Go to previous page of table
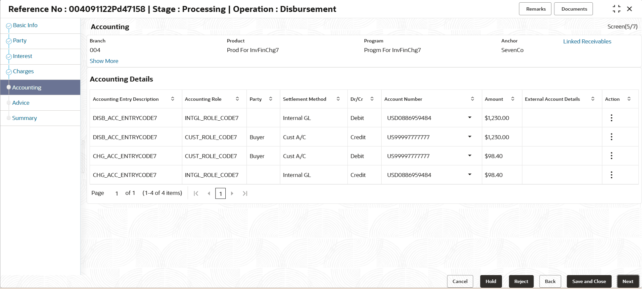This screenshot has height=289, width=644. [209, 193]
